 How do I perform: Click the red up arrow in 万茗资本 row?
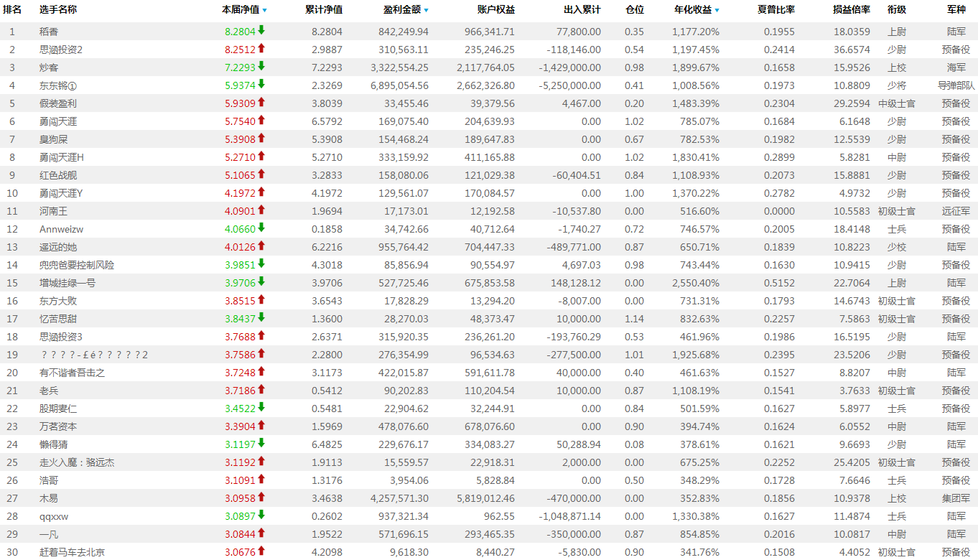(261, 425)
